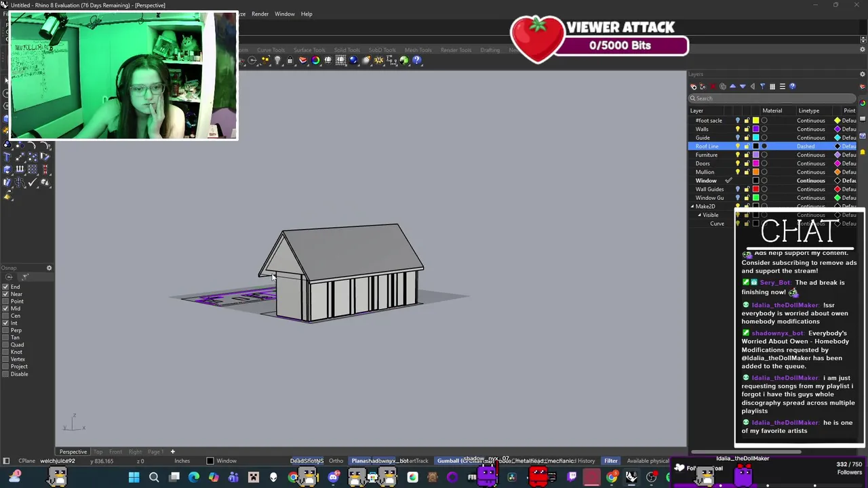
Task: Click the New Layer icon in Layers panel
Action: [x=694, y=86]
